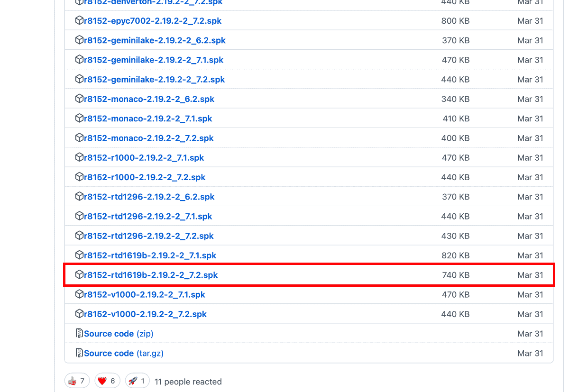React with the thumbs up emoji

[77, 381]
